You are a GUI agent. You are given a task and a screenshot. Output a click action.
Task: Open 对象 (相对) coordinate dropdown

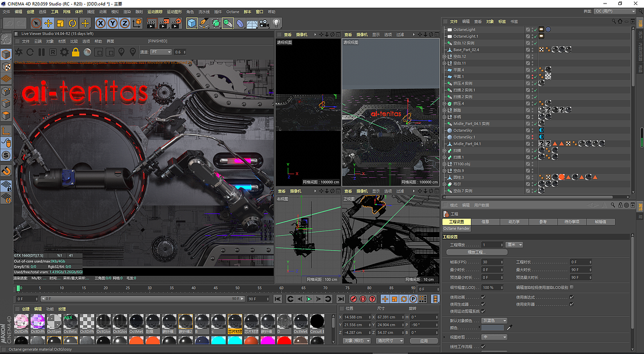click(x=358, y=341)
